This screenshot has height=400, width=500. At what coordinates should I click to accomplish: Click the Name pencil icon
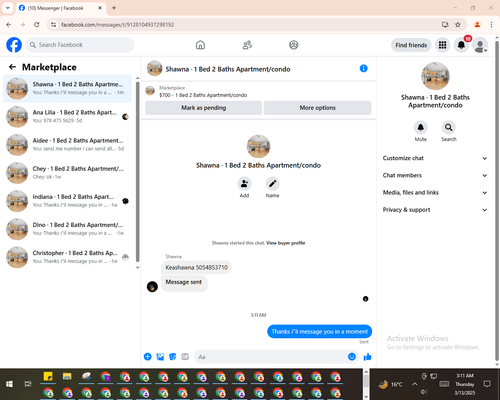[x=272, y=184]
